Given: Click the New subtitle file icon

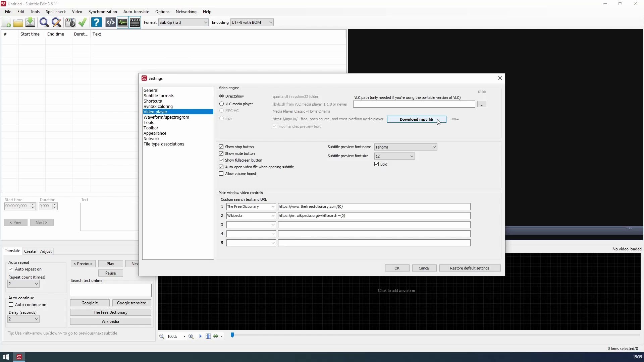Looking at the screenshot, I should click(x=6, y=22).
